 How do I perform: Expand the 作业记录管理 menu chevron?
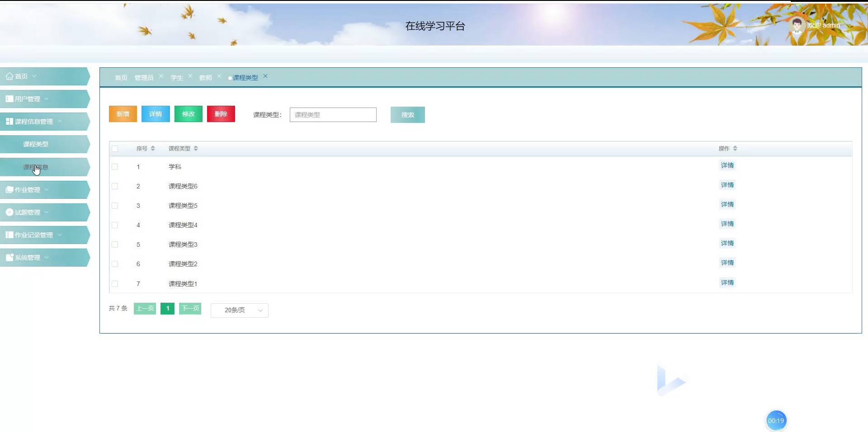[x=60, y=235]
